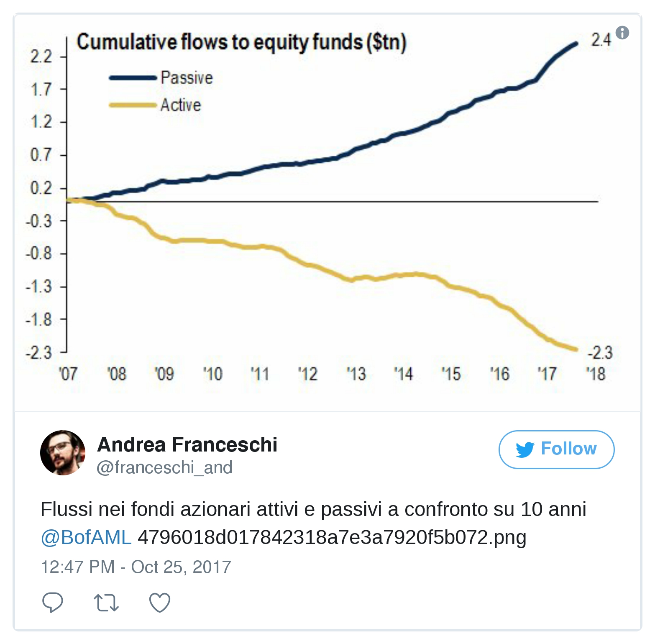
Task: Like the tweet with the heart icon
Action: pyautogui.click(x=160, y=603)
